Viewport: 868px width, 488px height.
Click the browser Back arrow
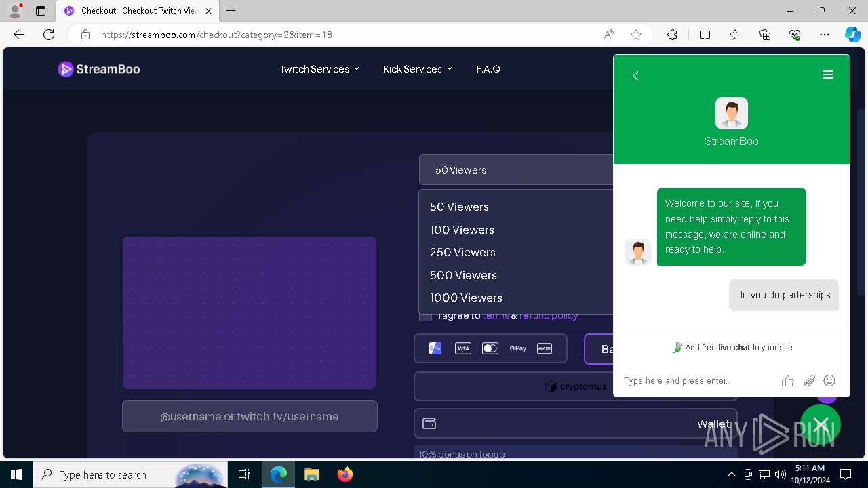[19, 35]
